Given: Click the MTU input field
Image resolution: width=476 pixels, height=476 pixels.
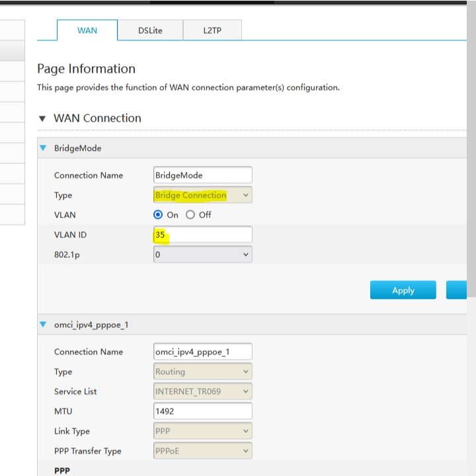Looking at the screenshot, I should coord(202,411).
